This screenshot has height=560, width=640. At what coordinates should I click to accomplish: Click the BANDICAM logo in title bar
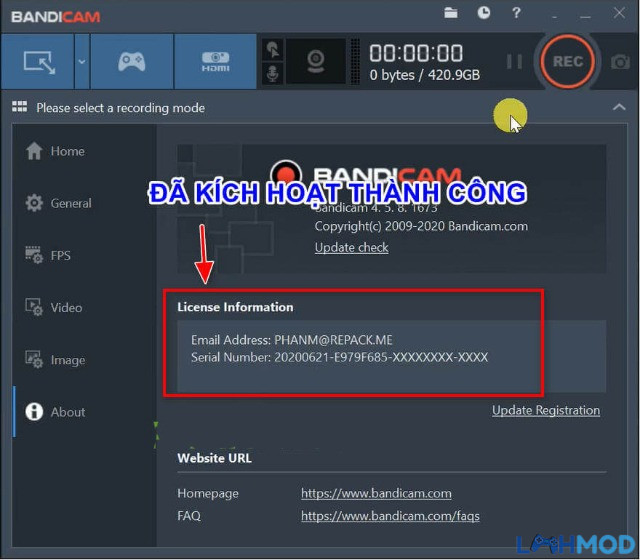click(56, 17)
